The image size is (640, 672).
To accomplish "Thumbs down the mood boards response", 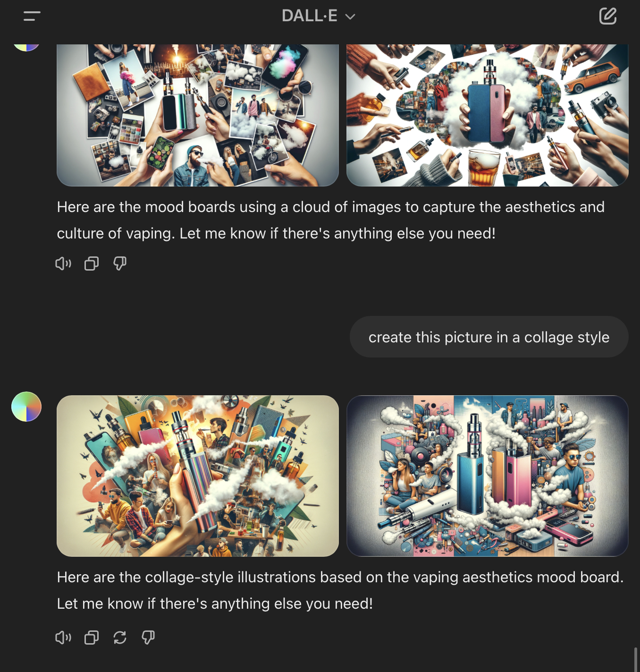I will click(120, 264).
